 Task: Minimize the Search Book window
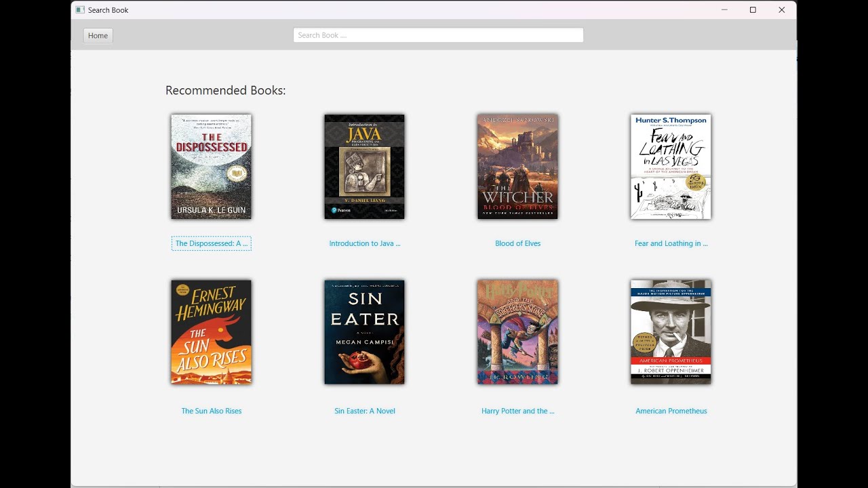724,10
